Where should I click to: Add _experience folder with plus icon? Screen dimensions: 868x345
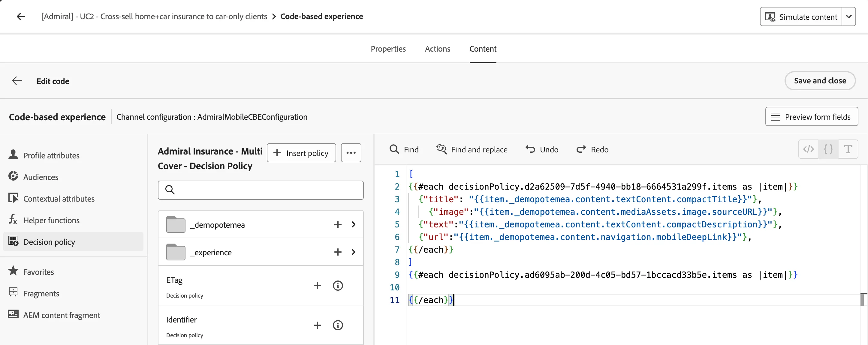point(338,252)
